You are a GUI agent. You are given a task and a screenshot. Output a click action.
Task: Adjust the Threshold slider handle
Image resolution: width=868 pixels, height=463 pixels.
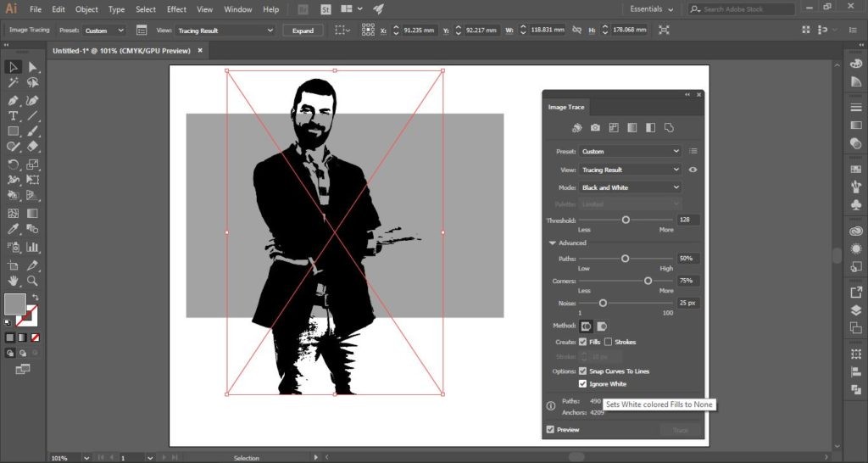click(626, 220)
